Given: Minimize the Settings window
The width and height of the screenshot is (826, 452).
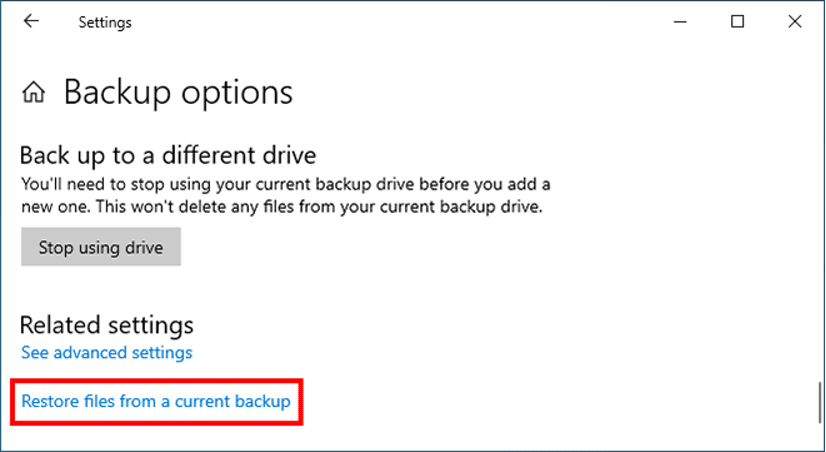Looking at the screenshot, I should coord(680,22).
